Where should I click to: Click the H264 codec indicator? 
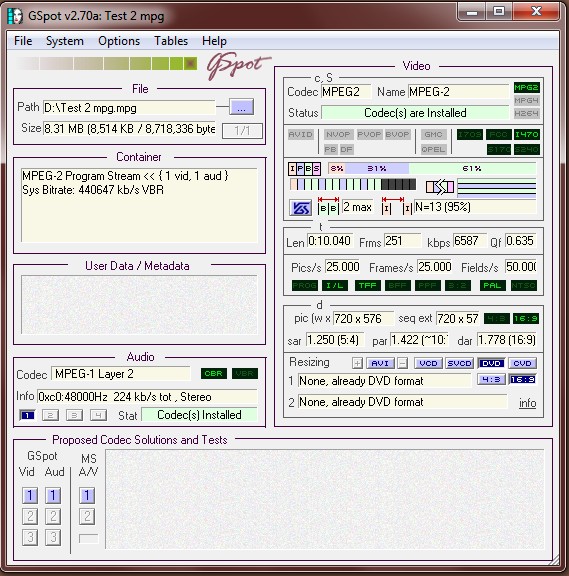pos(526,113)
